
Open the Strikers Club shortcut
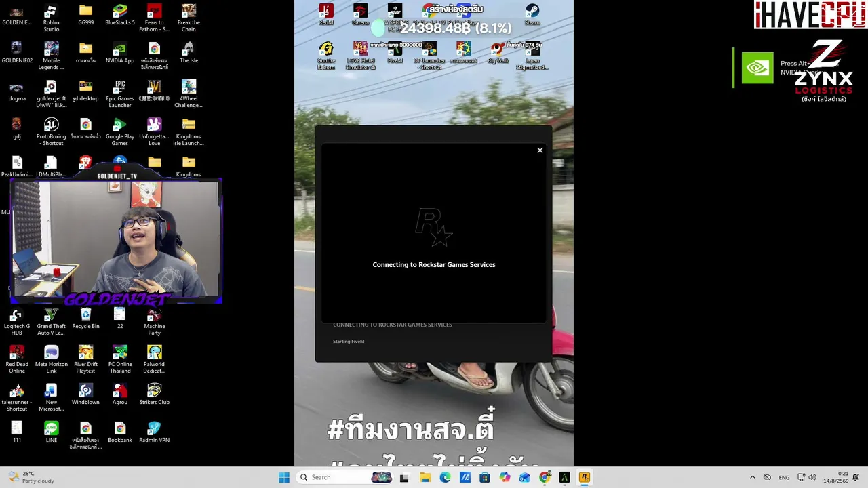click(x=155, y=394)
